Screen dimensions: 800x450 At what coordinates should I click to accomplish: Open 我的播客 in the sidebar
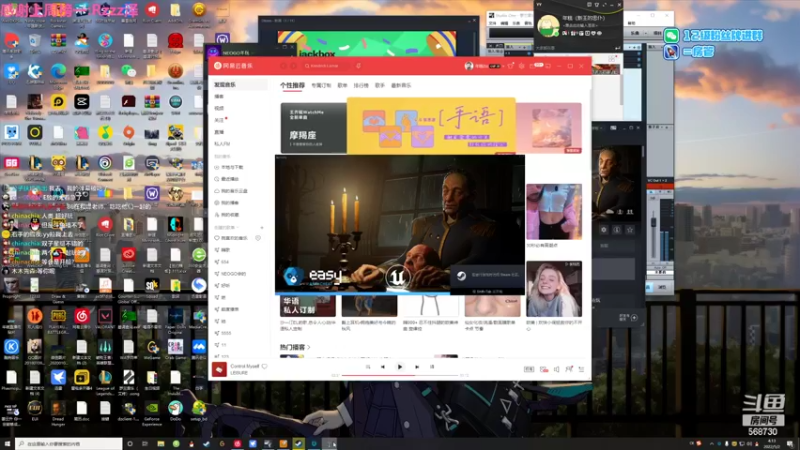[x=228, y=203]
